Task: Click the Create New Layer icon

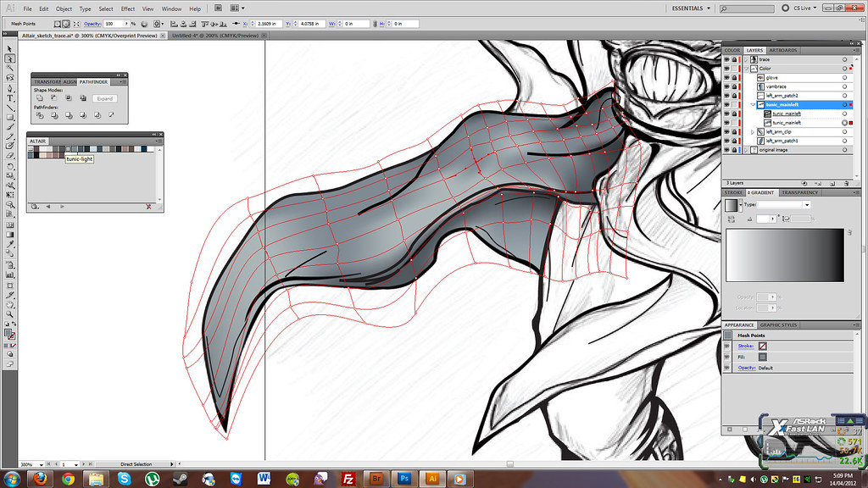Action: pyautogui.click(x=833, y=183)
